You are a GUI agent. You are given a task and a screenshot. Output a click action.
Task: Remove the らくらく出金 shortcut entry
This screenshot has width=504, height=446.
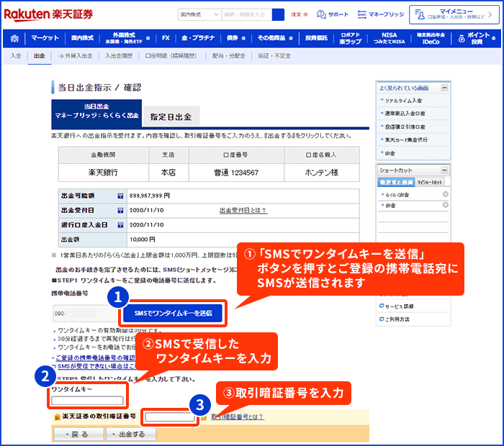pos(445,194)
